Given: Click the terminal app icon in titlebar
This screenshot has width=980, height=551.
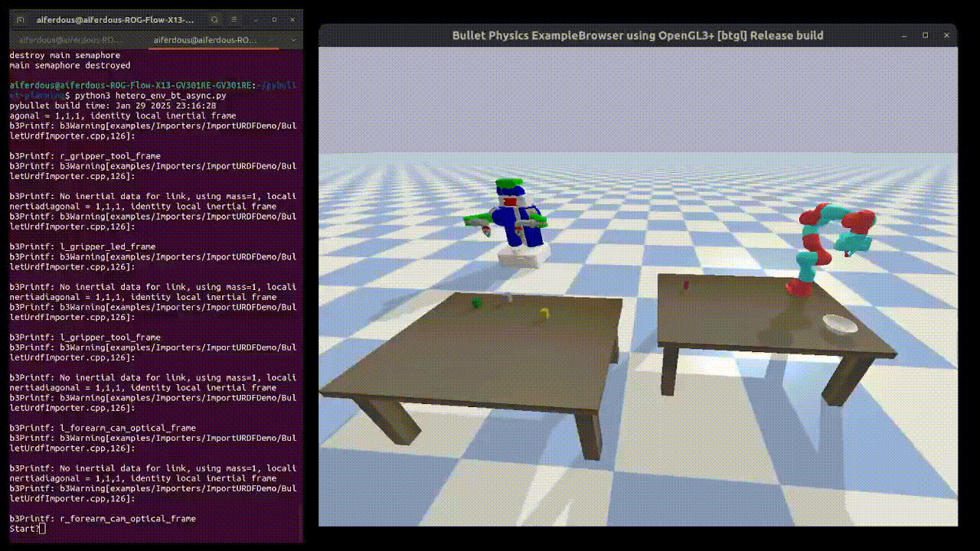Looking at the screenshot, I should click(x=21, y=20).
